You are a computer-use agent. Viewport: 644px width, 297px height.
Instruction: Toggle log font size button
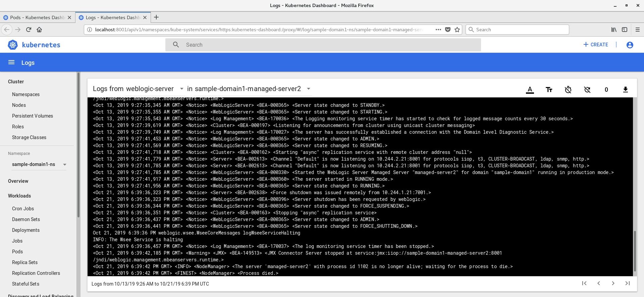[549, 90]
